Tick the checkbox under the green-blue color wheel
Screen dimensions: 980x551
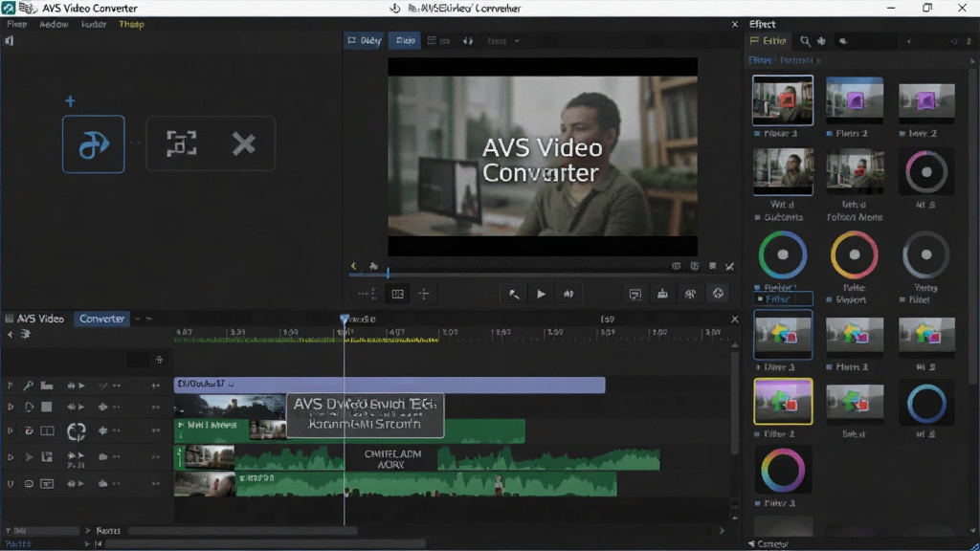pos(758,288)
